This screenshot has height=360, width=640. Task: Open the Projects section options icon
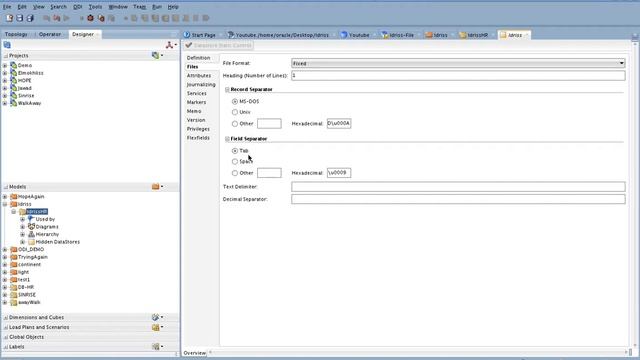(x=157, y=55)
